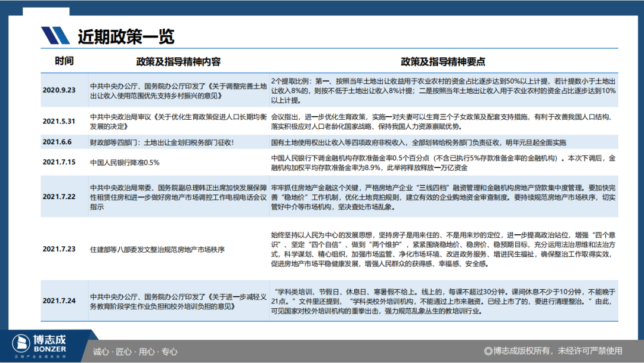This screenshot has height=363, width=644.
Task: Click the 博志成 BONZER logo in the footer
Action: 41,344
